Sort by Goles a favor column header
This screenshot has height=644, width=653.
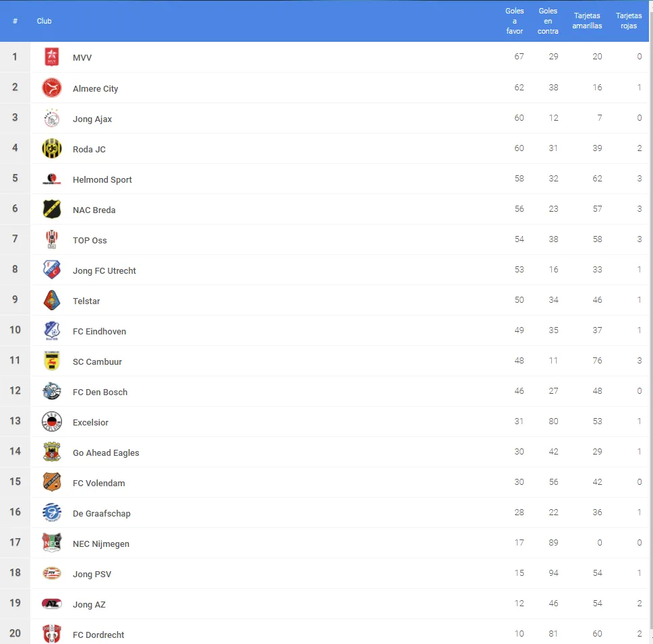click(x=515, y=21)
